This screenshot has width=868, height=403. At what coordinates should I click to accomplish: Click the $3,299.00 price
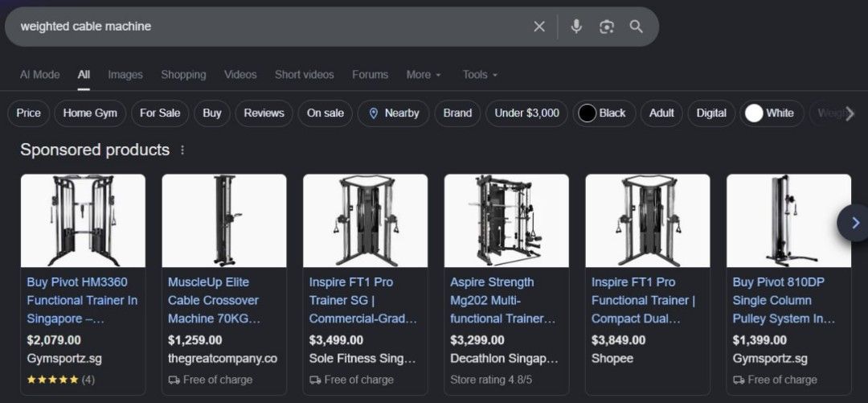coord(477,340)
